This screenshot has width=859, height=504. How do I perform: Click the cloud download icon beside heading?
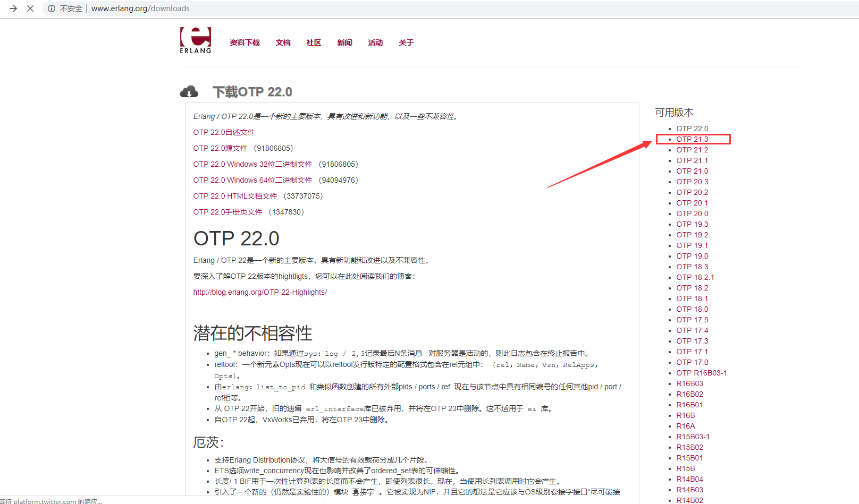[x=189, y=92]
